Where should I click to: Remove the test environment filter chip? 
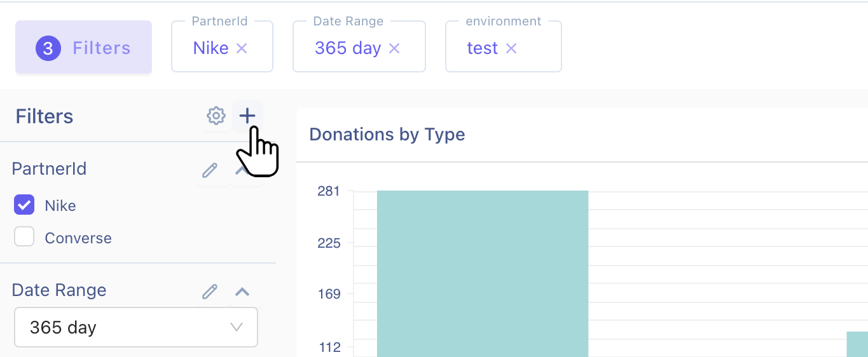[511, 48]
